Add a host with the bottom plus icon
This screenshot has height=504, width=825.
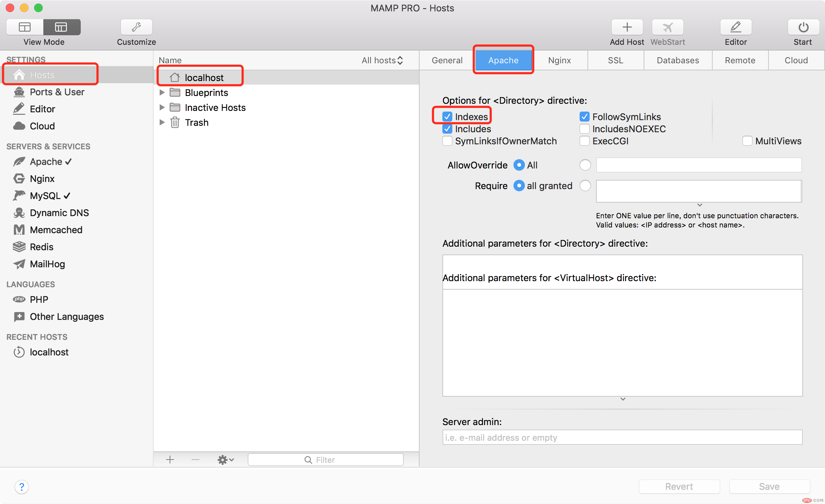170,460
